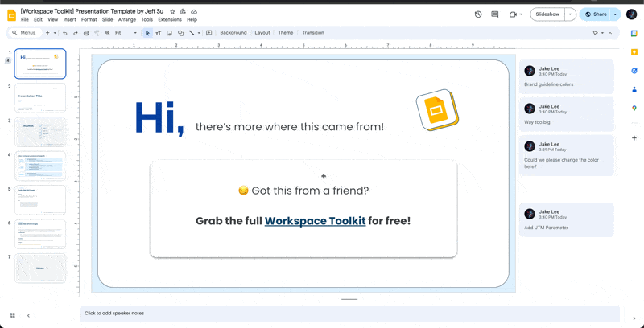Click the Share button
Screen dimensions: 644x328
click(x=595, y=14)
